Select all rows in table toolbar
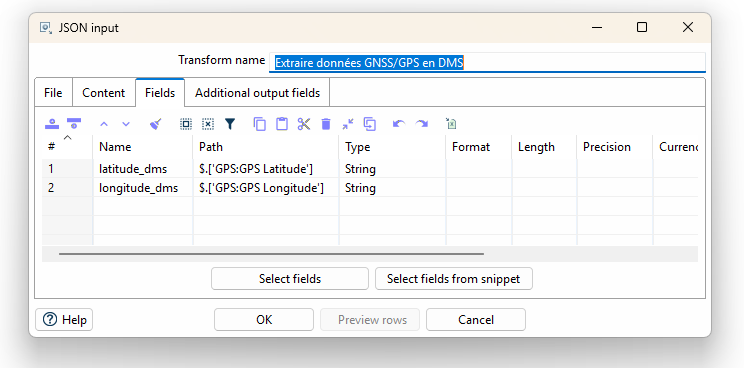Screen dimensions: 744x368 pos(186,124)
